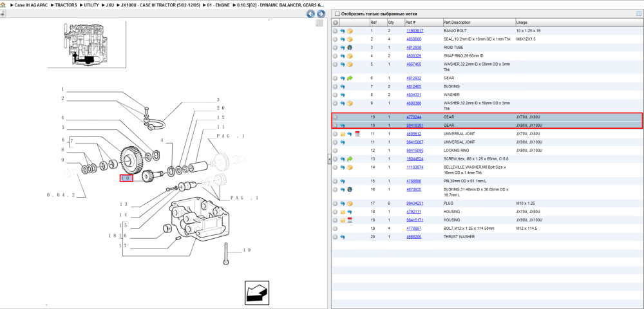Go to next diagram with right arrow

tap(321, 14)
